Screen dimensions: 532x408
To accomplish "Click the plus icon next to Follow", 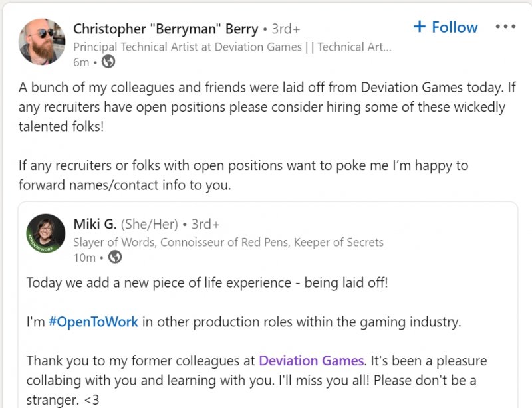I will coord(419,27).
